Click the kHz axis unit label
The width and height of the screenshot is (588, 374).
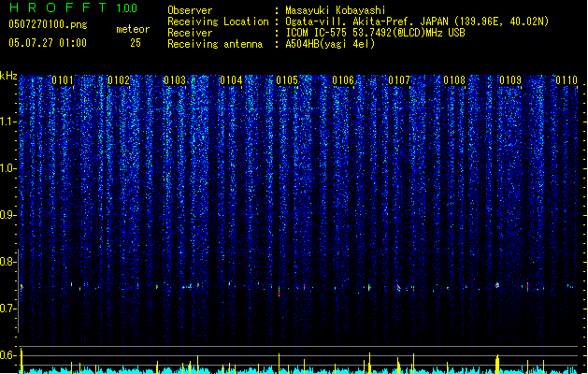tap(8, 76)
